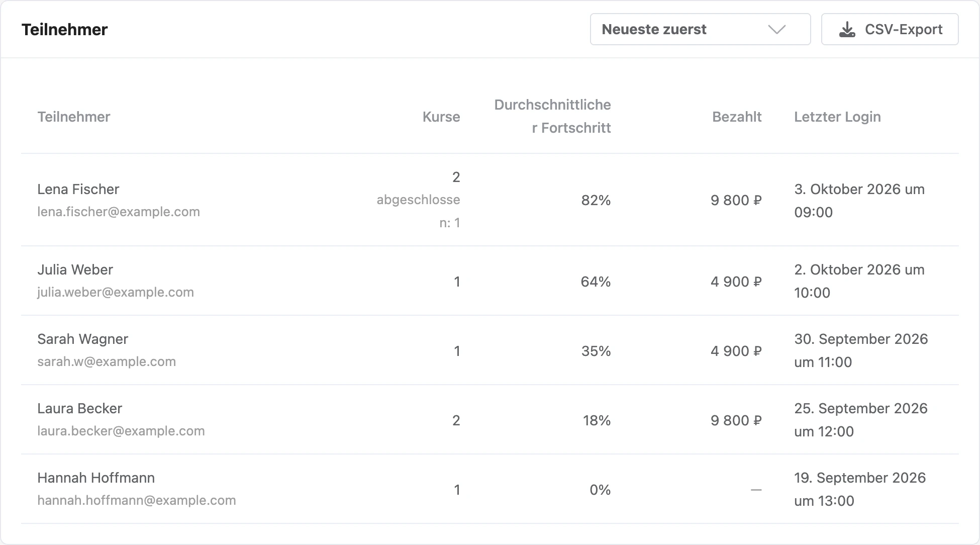Click laura.becker@example.com email
980x545 pixels.
tap(121, 431)
